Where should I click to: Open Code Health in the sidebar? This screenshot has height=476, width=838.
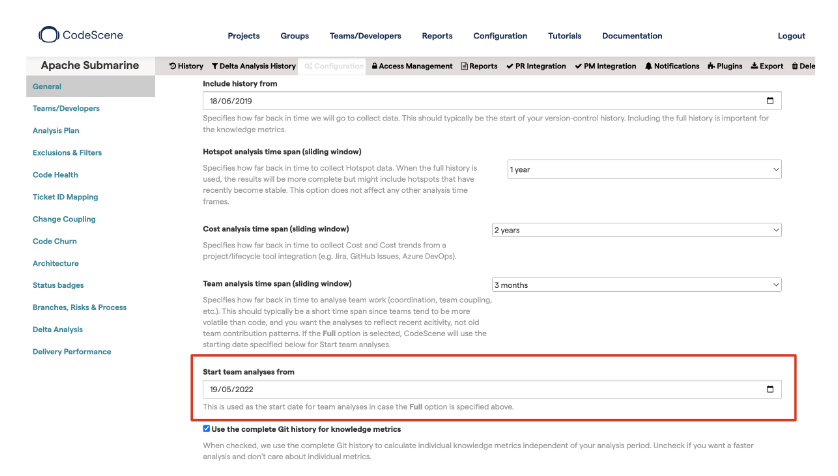click(55, 175)
